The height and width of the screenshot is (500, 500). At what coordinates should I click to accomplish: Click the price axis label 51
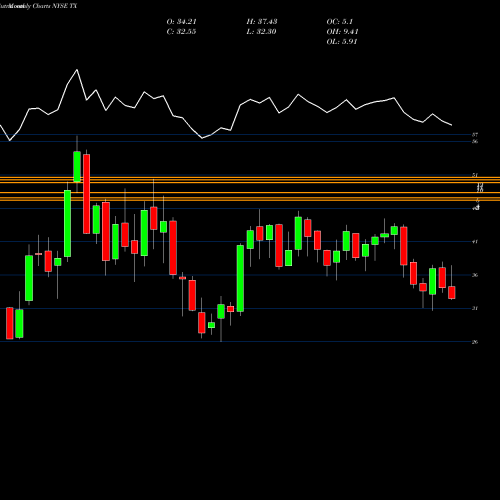(475, 175)
